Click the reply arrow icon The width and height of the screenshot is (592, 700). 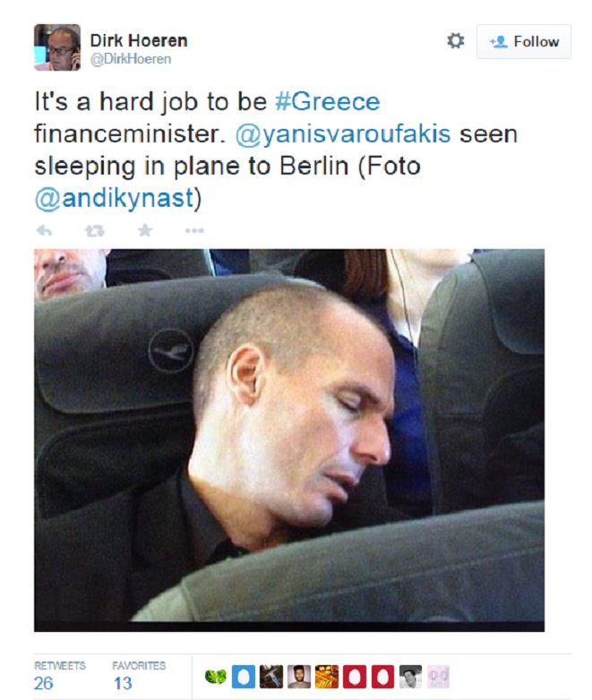tap(44, 231)
